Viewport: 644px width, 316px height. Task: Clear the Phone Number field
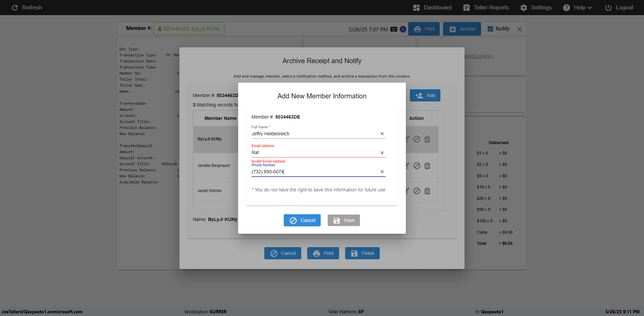tap(382, 172)
